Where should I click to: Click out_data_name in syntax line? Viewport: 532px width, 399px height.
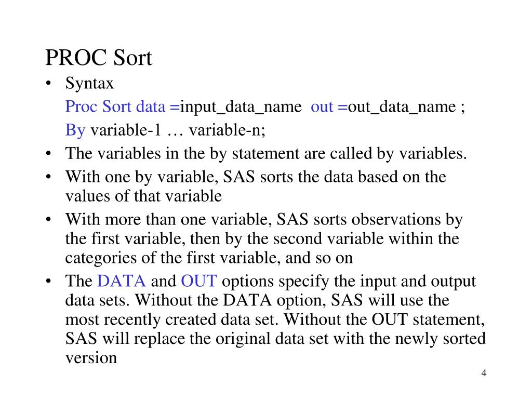402,107
